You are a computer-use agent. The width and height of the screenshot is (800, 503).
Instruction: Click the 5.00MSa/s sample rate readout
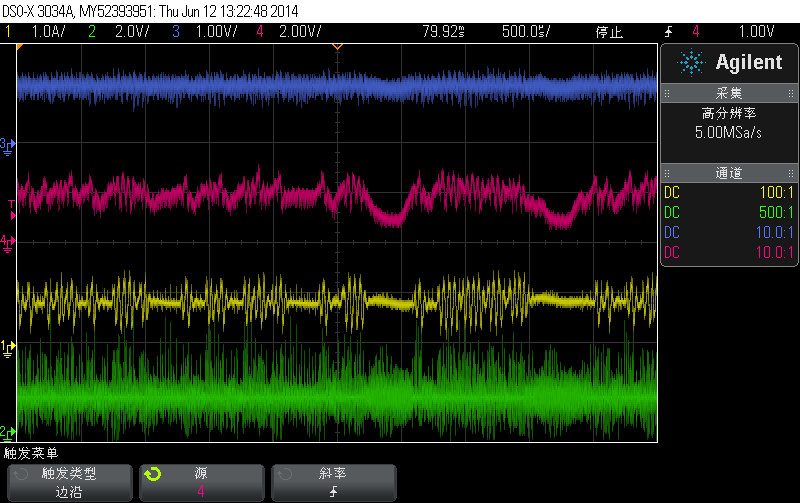click(x=728, y=133)
